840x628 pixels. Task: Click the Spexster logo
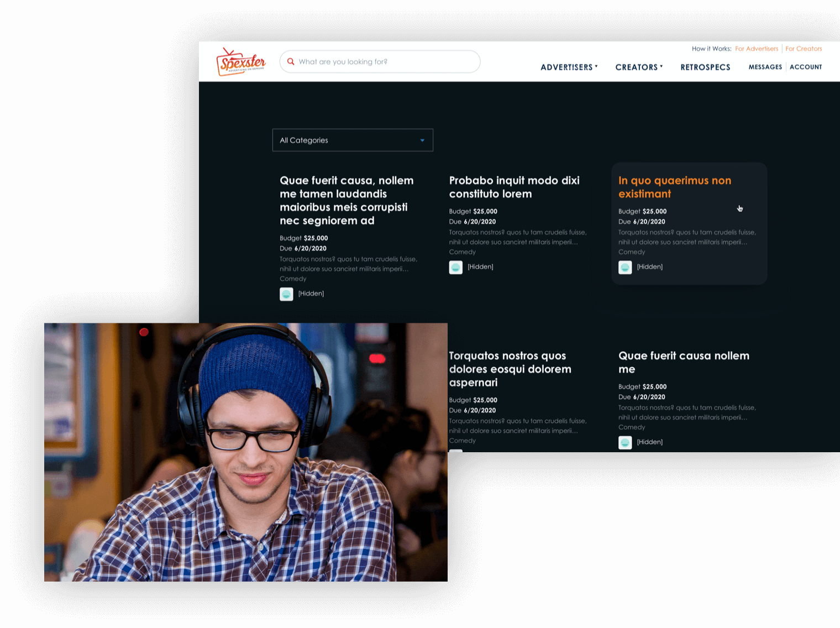coord(241,62)
